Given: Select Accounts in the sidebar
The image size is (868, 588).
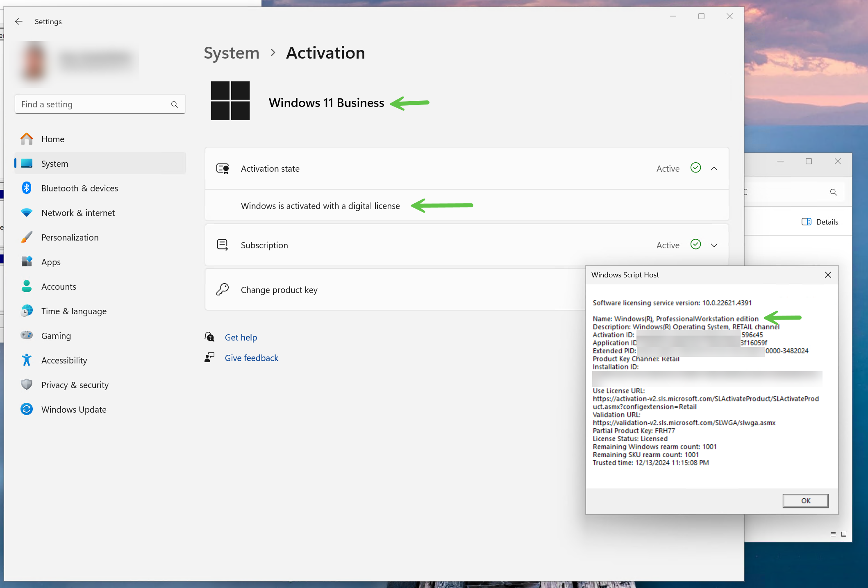Looking at the screenshot, I should click(x=59, y=286).
